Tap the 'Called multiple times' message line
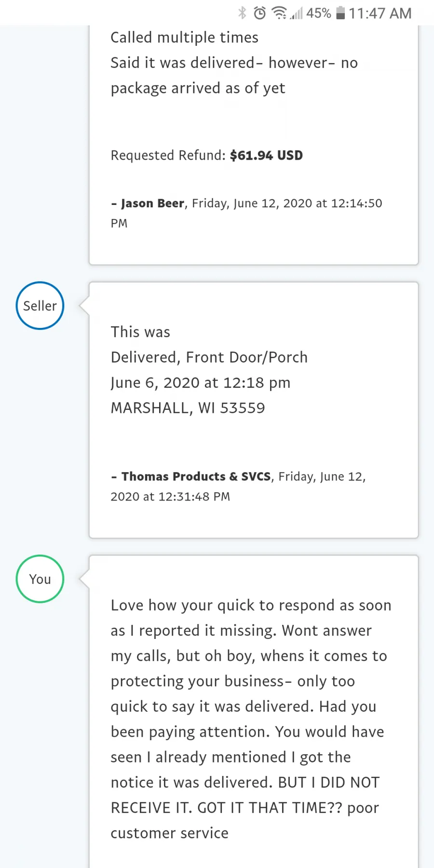Viewport: 434px width, 868px height. click(184, 38)
